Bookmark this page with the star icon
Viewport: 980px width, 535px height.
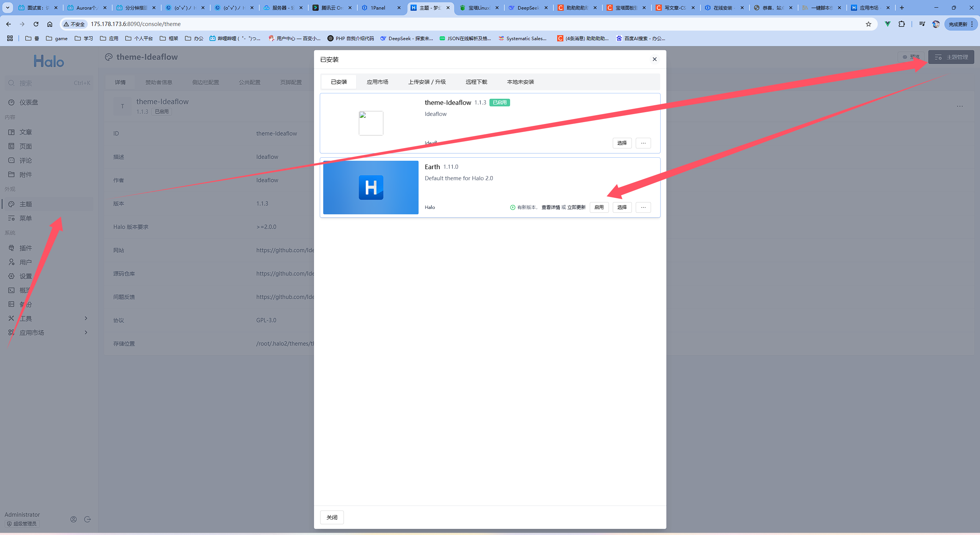click(x=868, y=24)
